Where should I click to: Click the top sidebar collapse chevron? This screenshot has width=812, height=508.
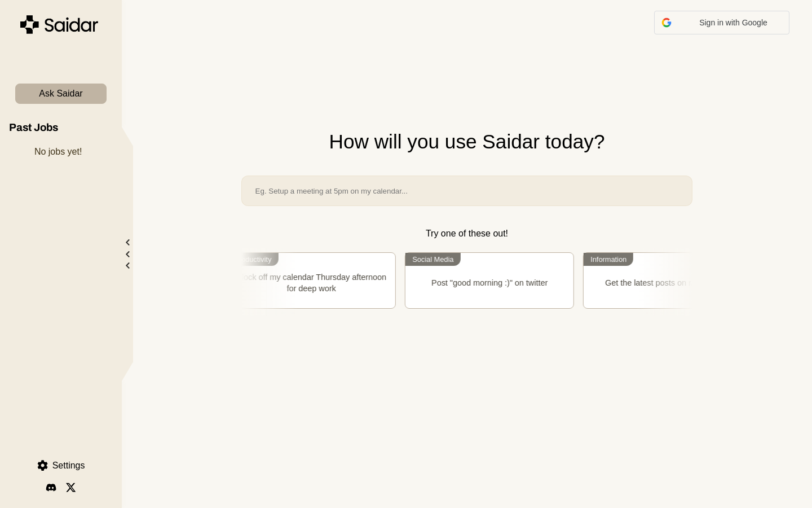tap(128, 243)
